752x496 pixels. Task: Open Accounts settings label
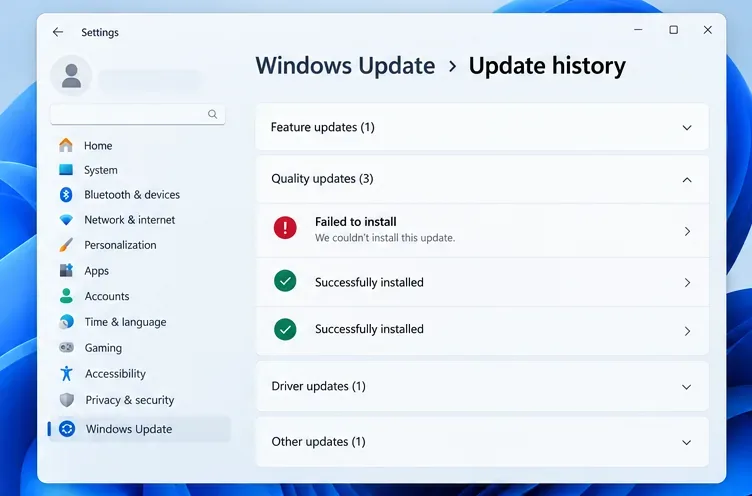point(107,296)
